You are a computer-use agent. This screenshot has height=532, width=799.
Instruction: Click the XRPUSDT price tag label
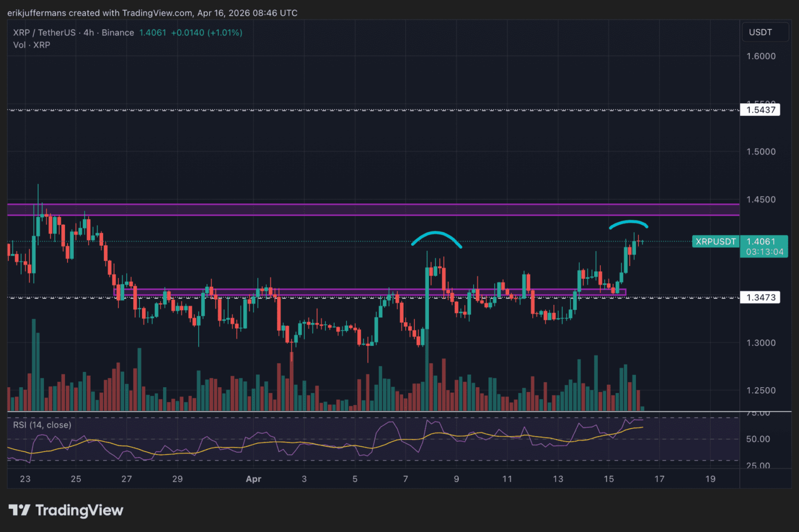click(x=715, y=241)
